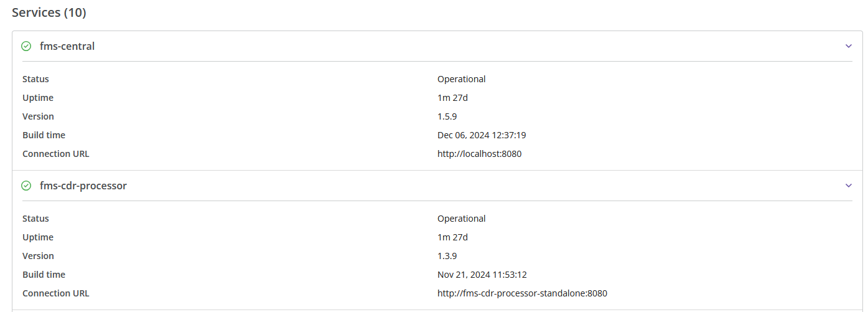This screenshot has height=312, width=868.
Task: Click the Connection URL label under fms-central
Action: pyautogui.click(x=55, y=154)
